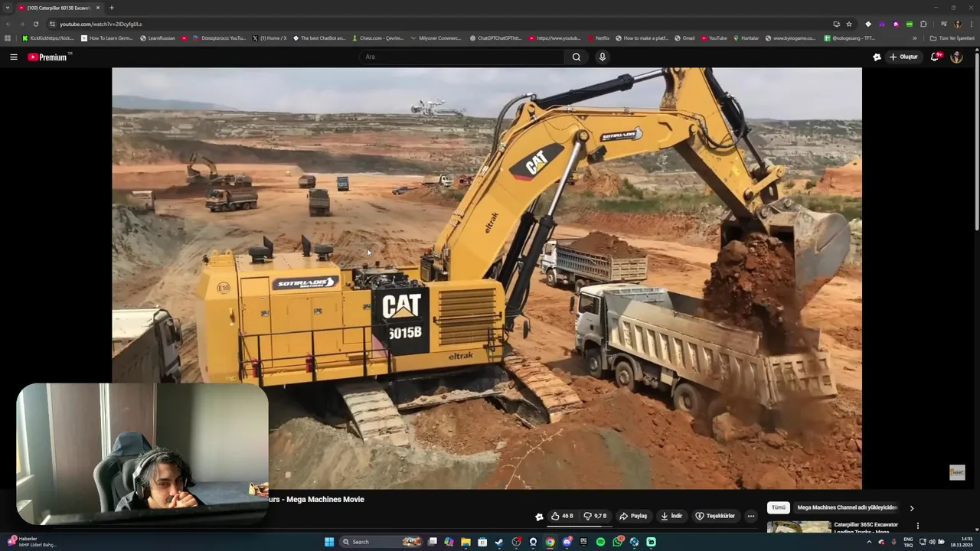Viewport: 980px width, 551px height.
Task: Open the LearnRussian bookmark
Action: [x=158, y=37]
